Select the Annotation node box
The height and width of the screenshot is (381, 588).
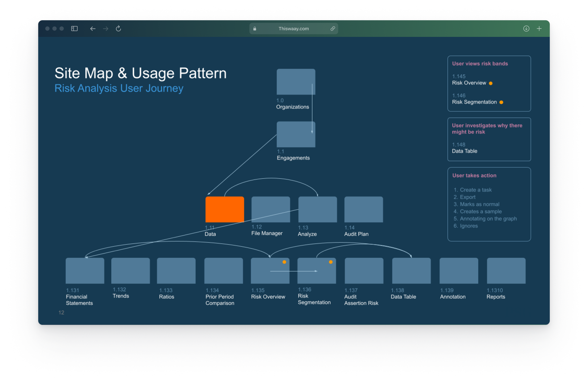[x=459, y=271]
